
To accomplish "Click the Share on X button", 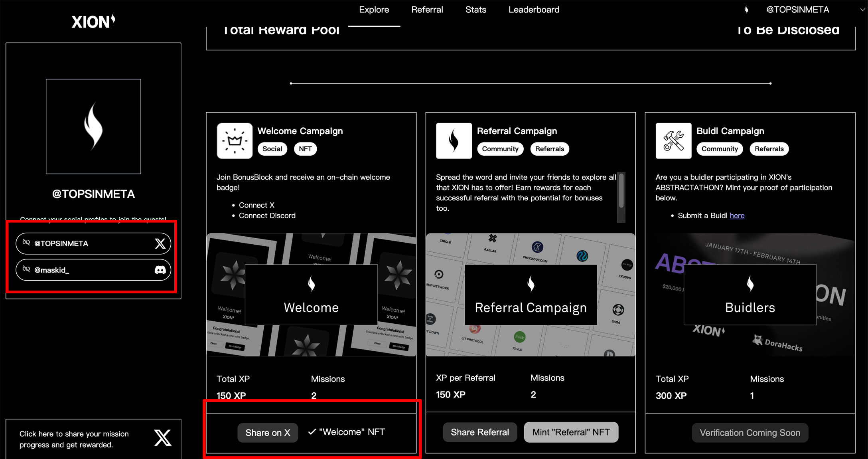I will pos(268,433).
